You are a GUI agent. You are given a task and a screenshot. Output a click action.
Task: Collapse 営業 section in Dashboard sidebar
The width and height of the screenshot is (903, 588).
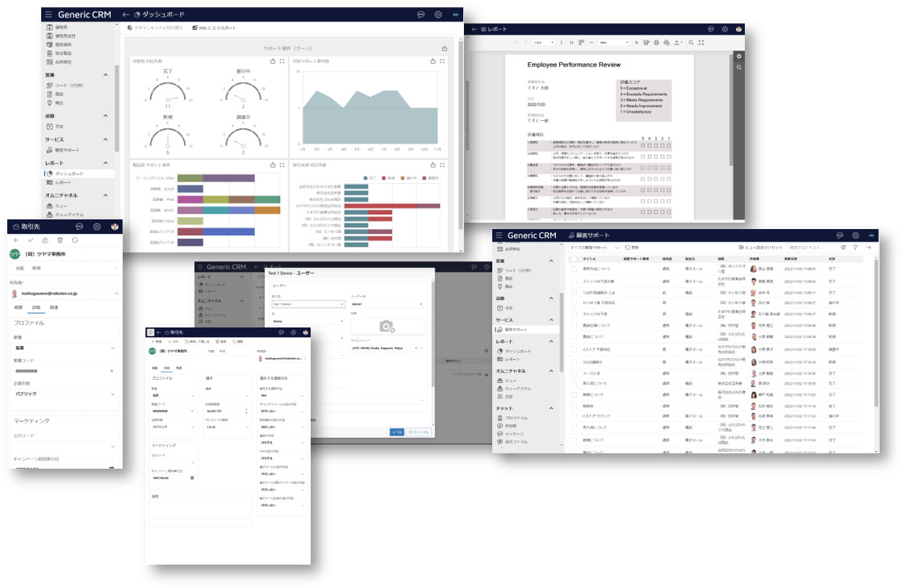(x=106, y=75)
